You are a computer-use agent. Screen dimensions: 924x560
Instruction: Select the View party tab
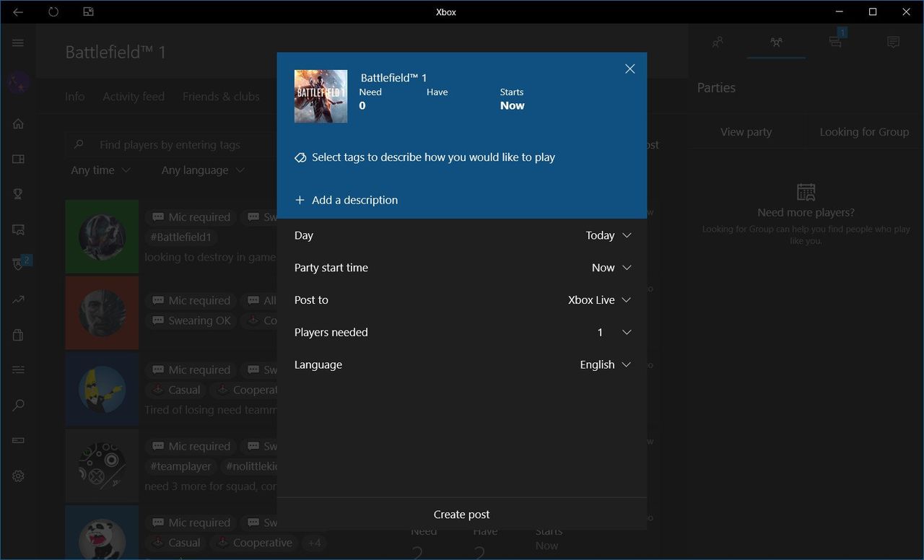[x=746, y=132]
